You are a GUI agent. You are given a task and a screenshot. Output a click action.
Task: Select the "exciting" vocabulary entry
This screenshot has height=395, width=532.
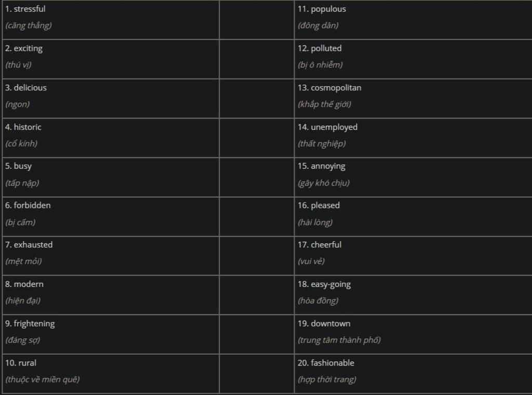coord(28,48)
